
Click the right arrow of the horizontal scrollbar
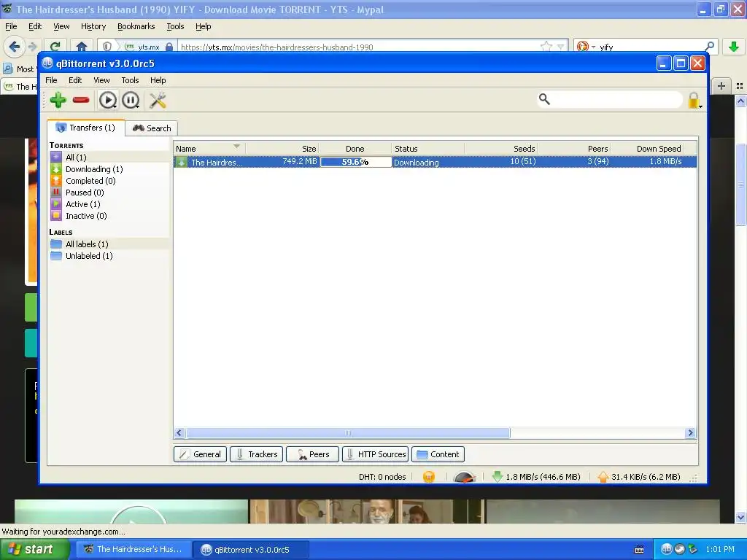[x=690, y=433]
